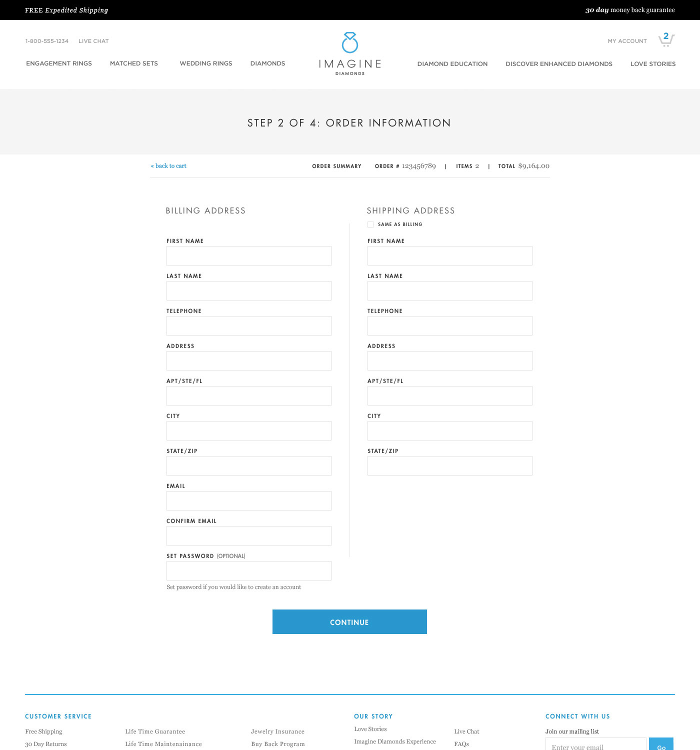Viewport: 700px width, 750px height.
Task: Submit the mailing list Go button
Action: 661,744
